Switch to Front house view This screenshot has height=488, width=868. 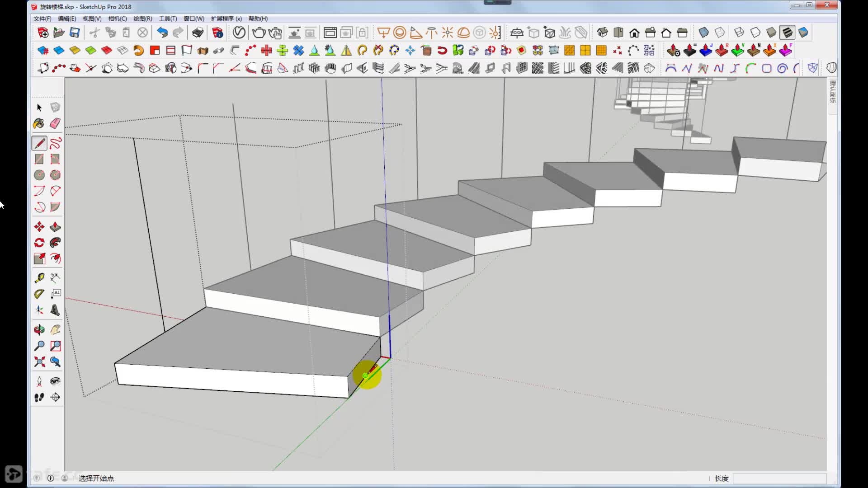(634, 33)
